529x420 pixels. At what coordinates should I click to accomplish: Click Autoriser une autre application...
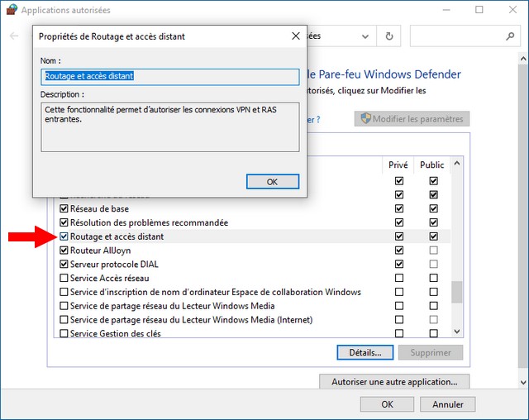pyautogui.click(x=394, y=381)
